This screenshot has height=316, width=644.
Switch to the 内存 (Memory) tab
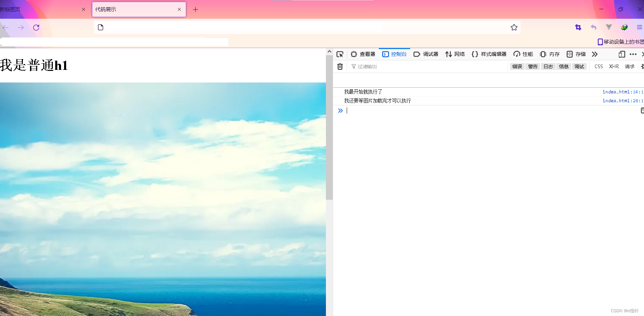550,54
